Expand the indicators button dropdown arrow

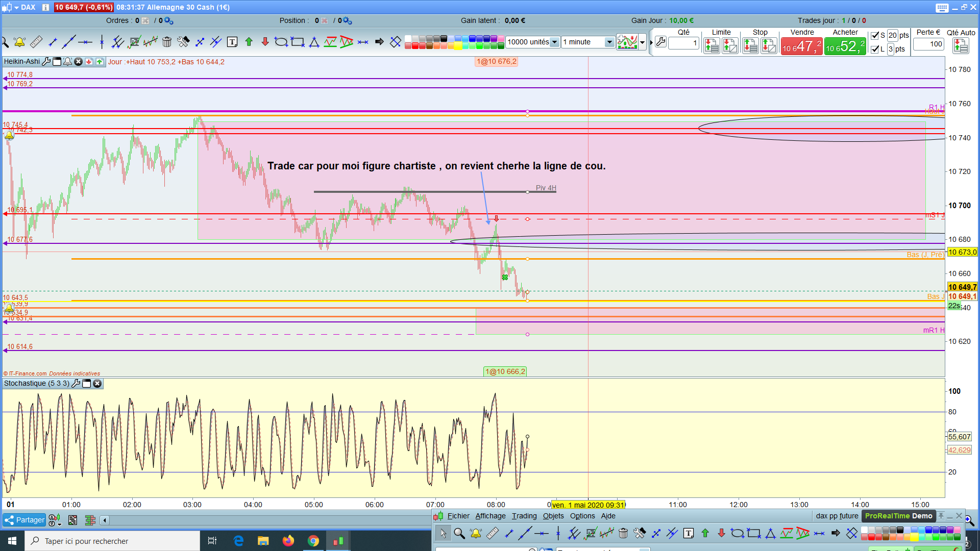coord(643,42)
